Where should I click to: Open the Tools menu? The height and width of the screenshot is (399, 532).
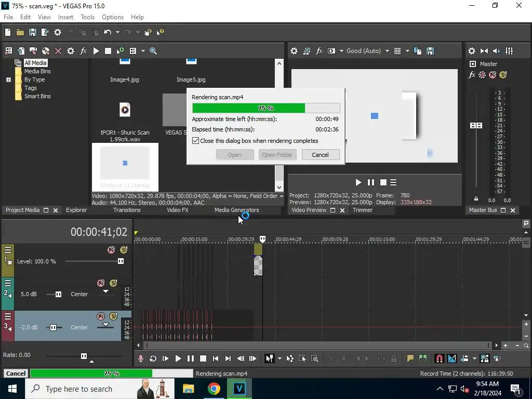pyautogui.click(x=87, y=17)
